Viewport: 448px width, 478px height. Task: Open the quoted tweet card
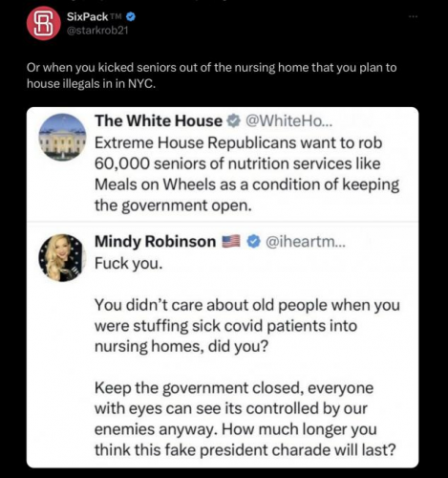(x=223, y=288)
